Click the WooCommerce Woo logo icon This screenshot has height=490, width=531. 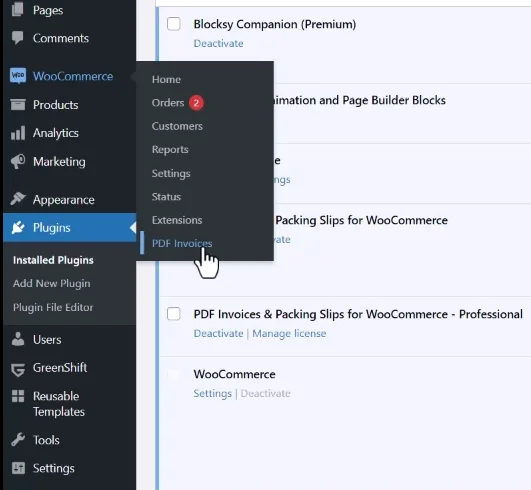point(18,76)
